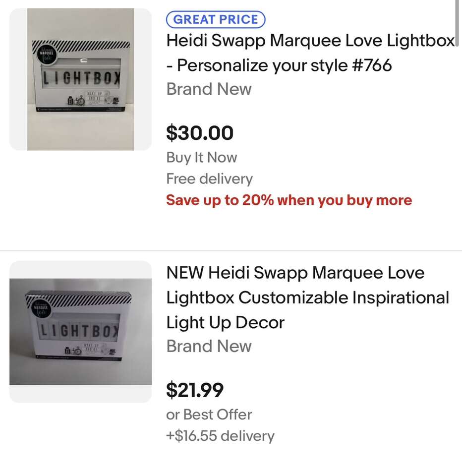Click Brand New under the $30.00 listing's title
The image size is (462, 476).
click(x=209, y=89)
